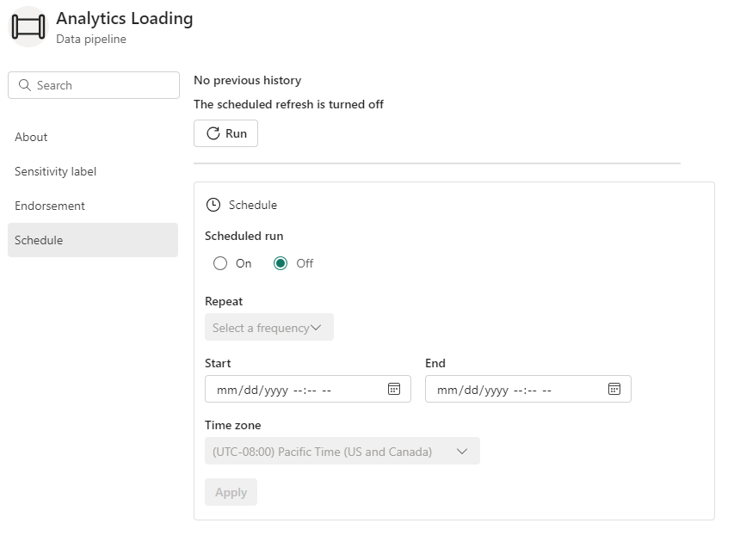Viewport: 740px width, 560px height.
Task: Click the chevron of the Pacific Time selector
Action: (x=462, y=451)
